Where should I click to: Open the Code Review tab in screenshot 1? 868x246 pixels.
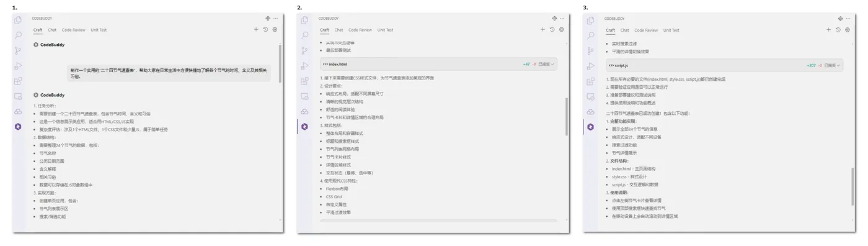[74, 30]
